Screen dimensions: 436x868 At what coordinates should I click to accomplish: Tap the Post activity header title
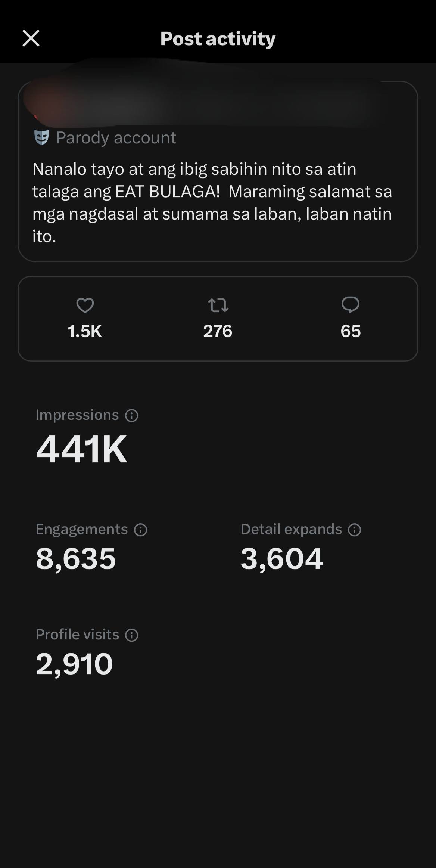pos(218,39)
